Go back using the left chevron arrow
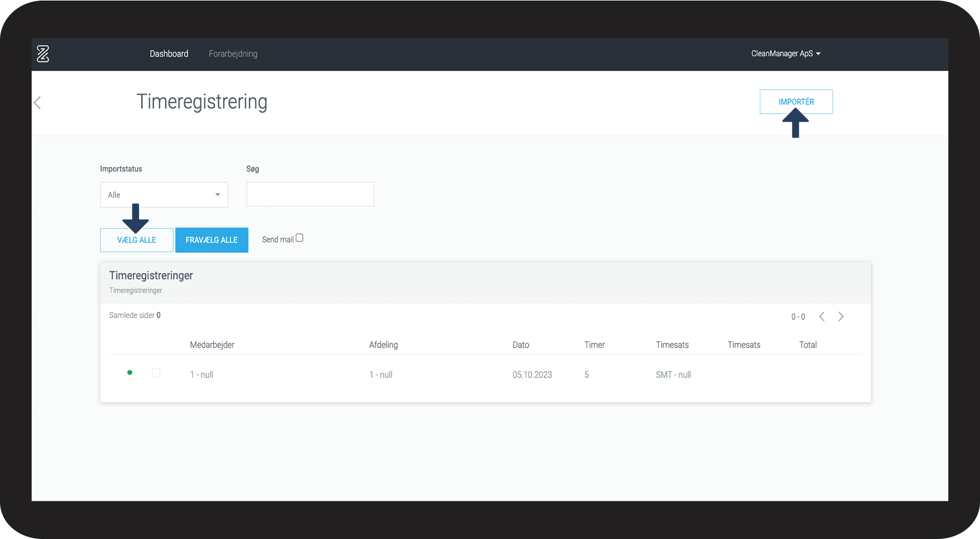980x539 pixels. pos(37,103)
